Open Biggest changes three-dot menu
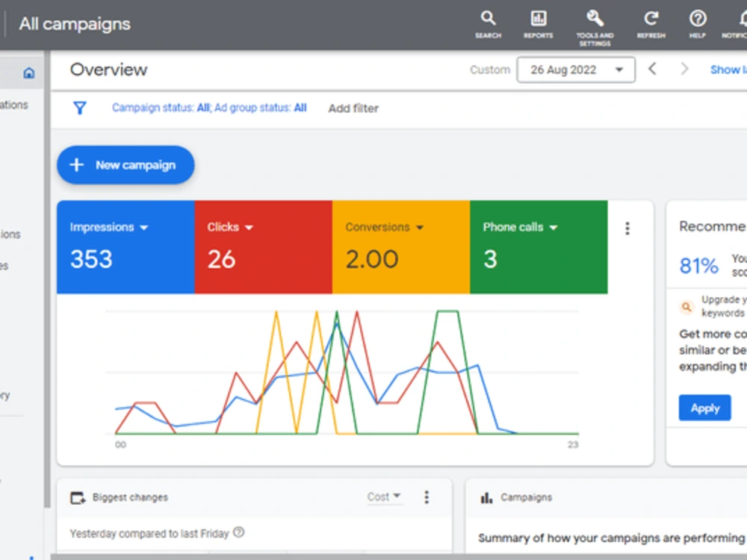Viewport: 747px width, 560px height. tap(427, 497)
